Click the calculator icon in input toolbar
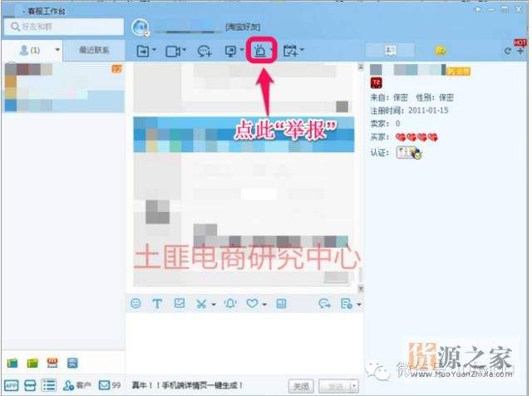Screen dimensions: 532x396 tap(281, 304)
